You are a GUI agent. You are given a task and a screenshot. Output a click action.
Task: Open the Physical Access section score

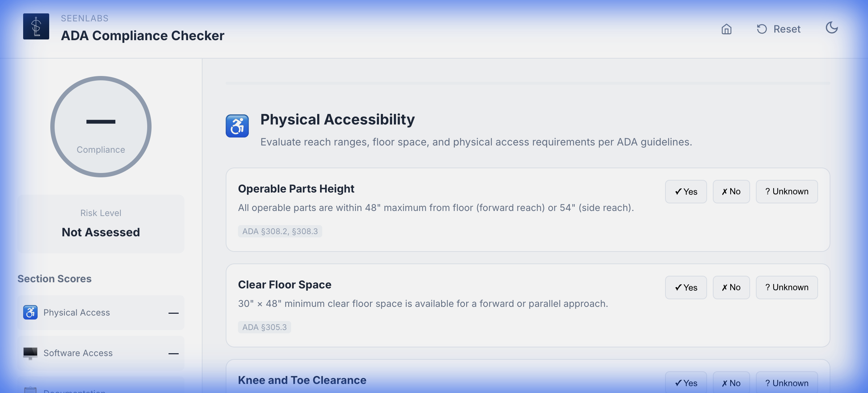pos(101,313)
